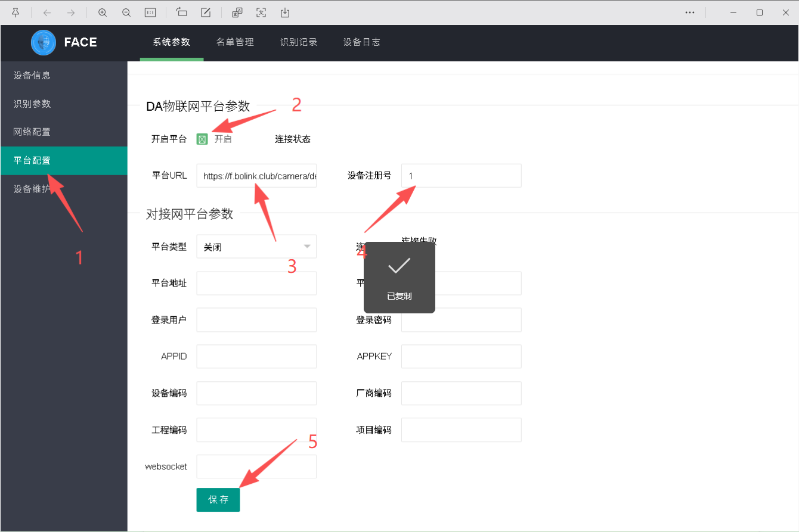Click the 设备注册号 input field

(462, 176)
